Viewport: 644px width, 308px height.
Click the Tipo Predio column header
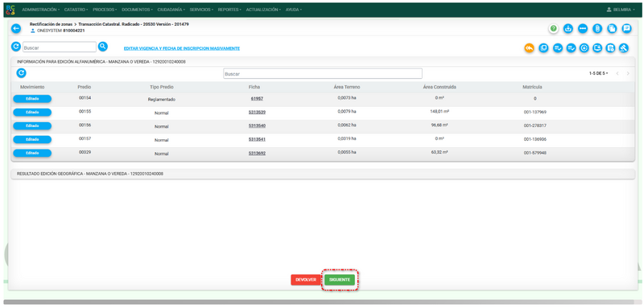162,88
